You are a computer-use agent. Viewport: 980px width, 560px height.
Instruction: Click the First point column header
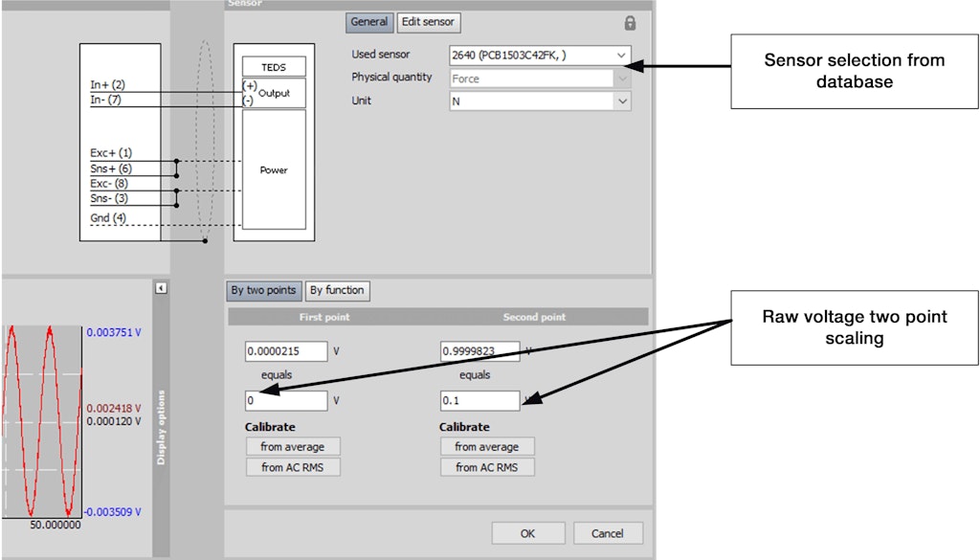324,317
